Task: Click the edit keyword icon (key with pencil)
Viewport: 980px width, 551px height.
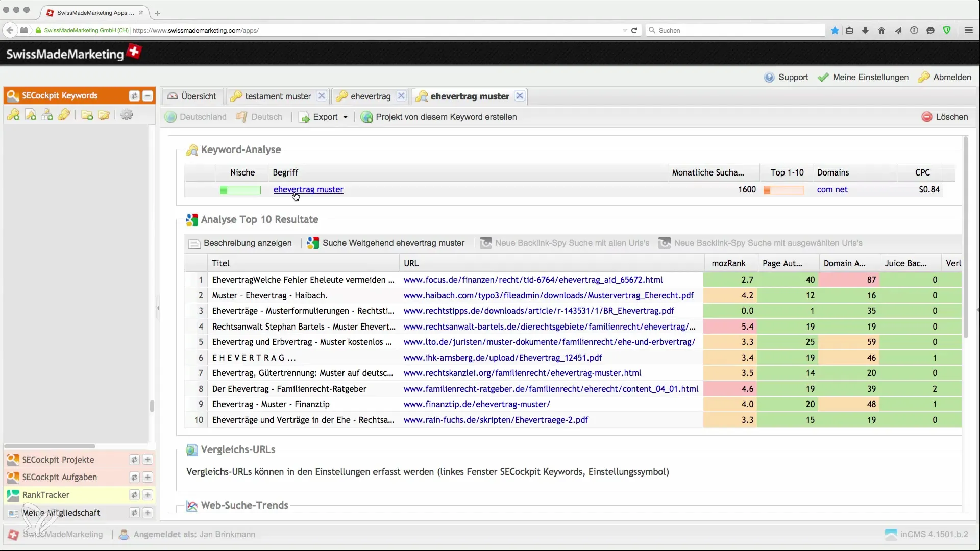Action: click(64, 115)
